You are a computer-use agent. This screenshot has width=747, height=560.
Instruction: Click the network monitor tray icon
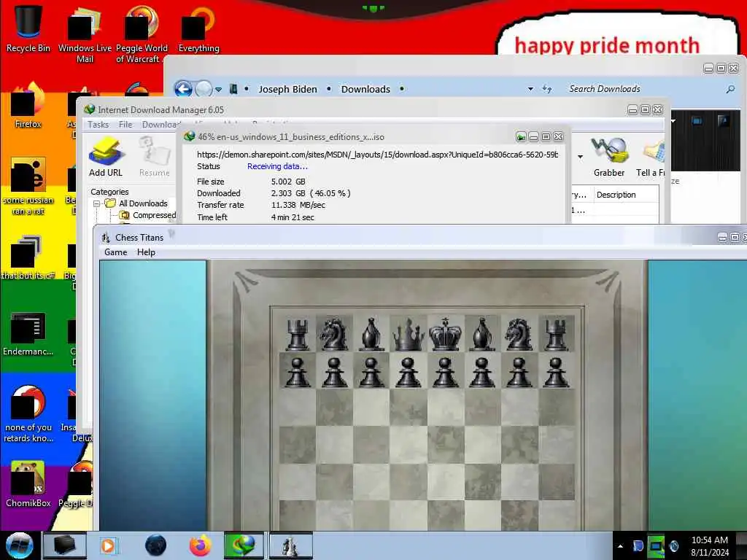pyautogui.click(x=656, y=546)
